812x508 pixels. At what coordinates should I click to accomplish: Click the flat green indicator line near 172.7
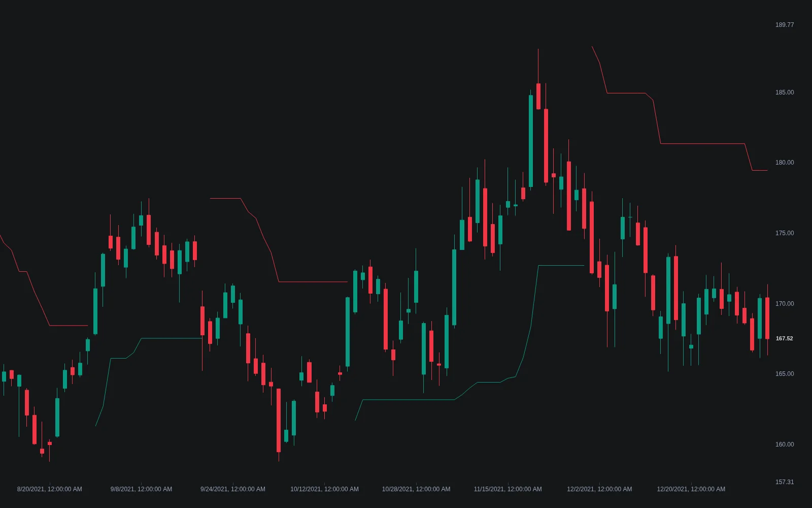point(561,265)
